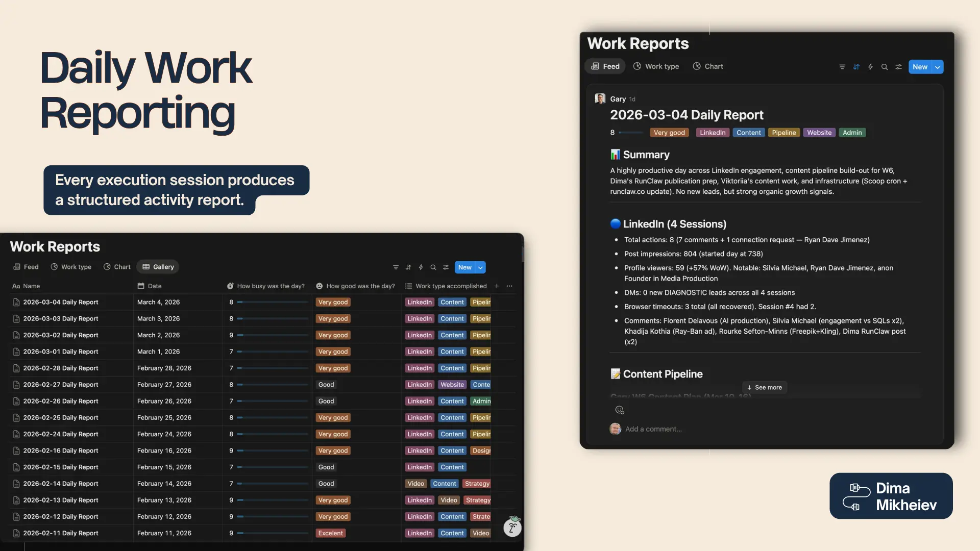Select Feed tab in right panel

click(605, 66)
